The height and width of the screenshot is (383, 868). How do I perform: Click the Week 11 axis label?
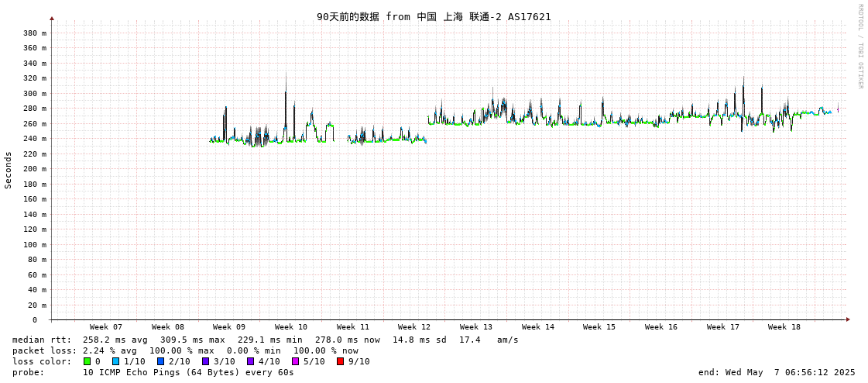coord(352,327)
